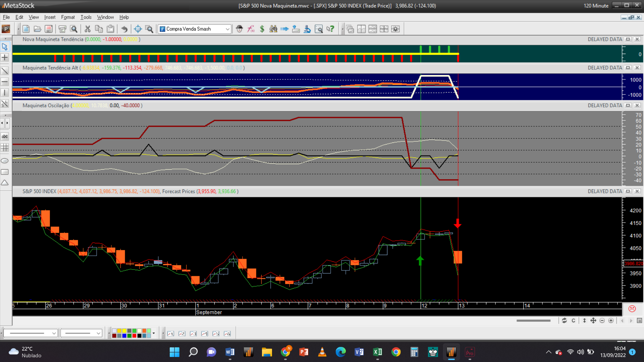Close the Maquineta Tendência Alt pane
The width and height of the screenshot is (644, 362).
(637, 68)
